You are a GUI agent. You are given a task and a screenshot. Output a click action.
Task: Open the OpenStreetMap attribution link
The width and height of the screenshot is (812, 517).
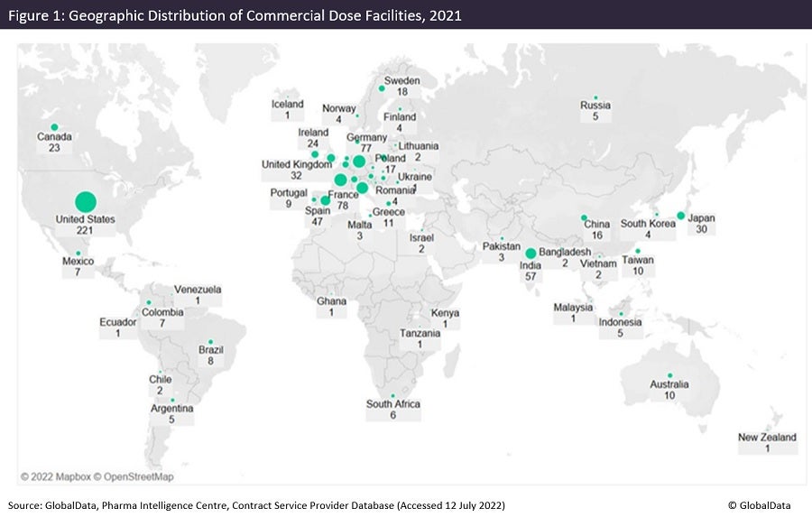pos(137,475)
